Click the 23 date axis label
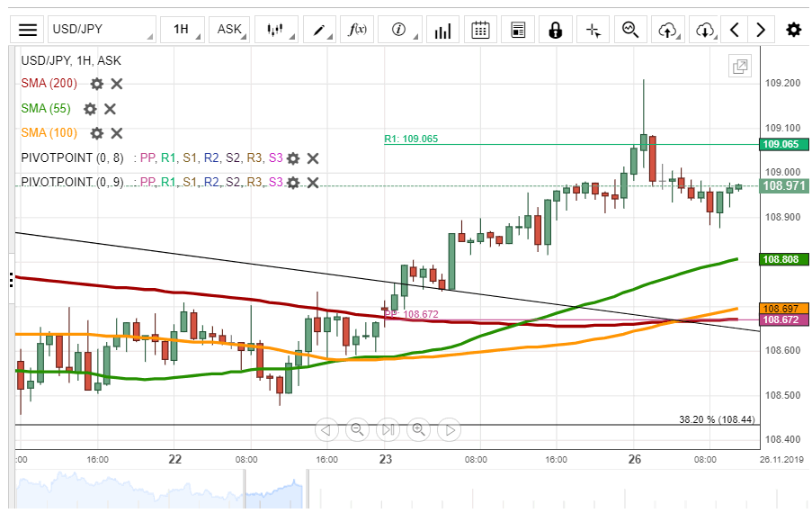Viewport: 812px width, 513px height. coord(385,459)
